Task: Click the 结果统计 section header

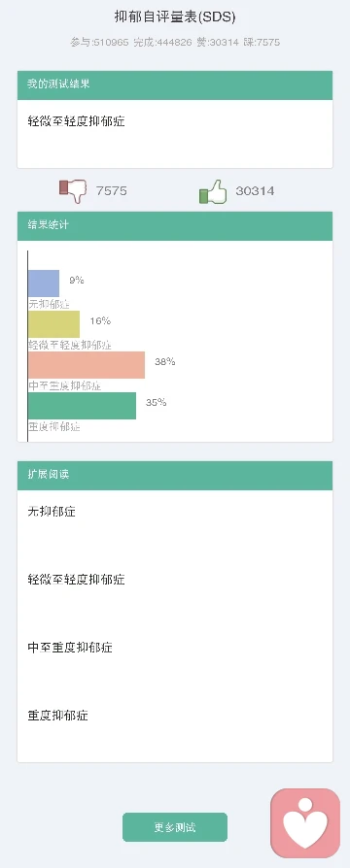Action: pos(175,226)
